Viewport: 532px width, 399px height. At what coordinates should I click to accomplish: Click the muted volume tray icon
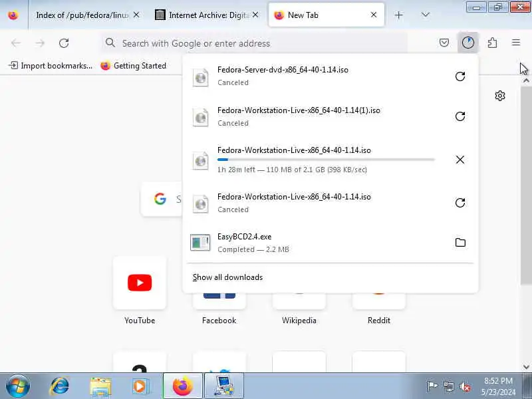click(465, 386)
